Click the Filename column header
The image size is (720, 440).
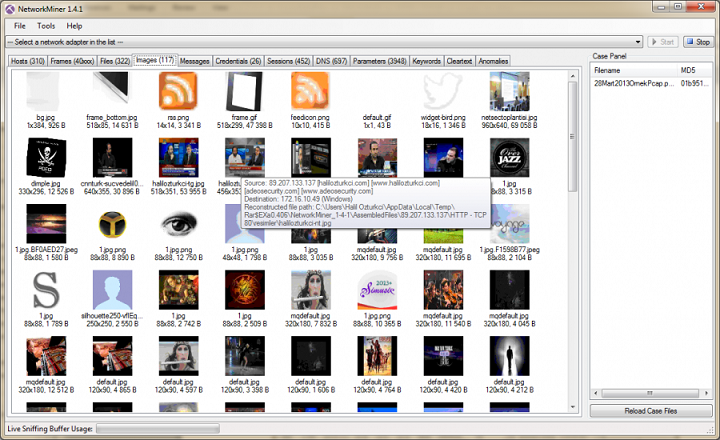tap(634, 70)
